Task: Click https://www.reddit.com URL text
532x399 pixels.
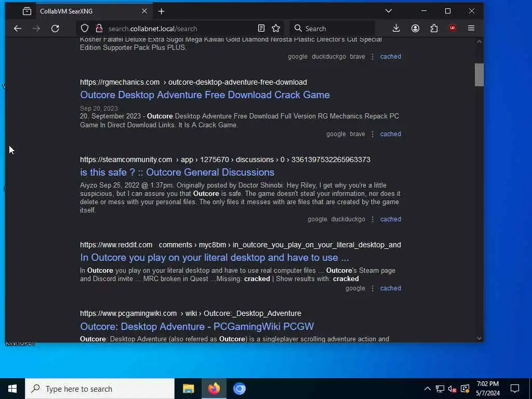Action: point(116,245)
